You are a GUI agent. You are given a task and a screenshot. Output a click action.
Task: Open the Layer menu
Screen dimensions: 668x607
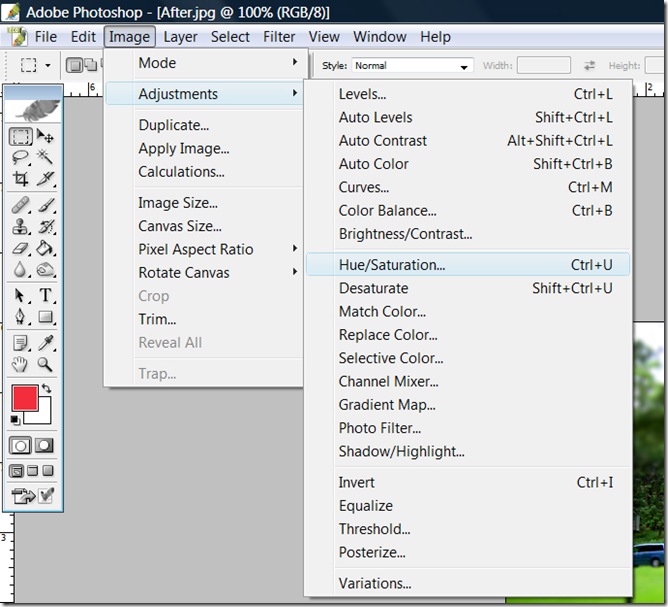180,37
